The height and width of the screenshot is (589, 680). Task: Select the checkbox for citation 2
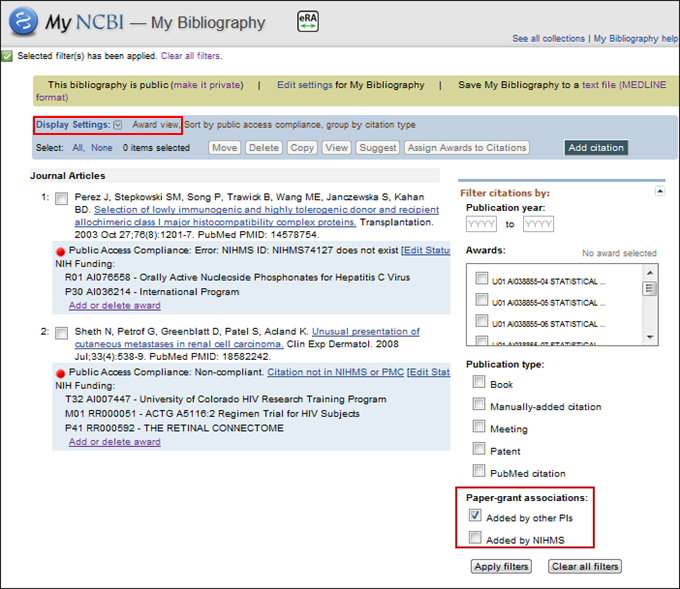tap(62, 333)
